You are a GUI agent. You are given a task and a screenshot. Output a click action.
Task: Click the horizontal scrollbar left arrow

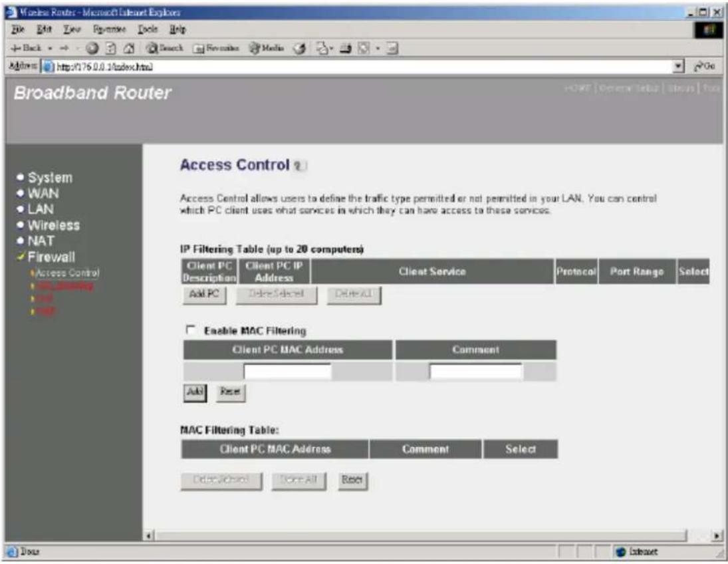[148, 535]
